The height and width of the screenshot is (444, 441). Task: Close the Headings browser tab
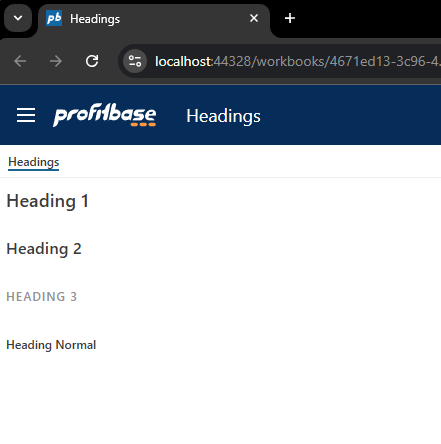click(x=254, y=18)
